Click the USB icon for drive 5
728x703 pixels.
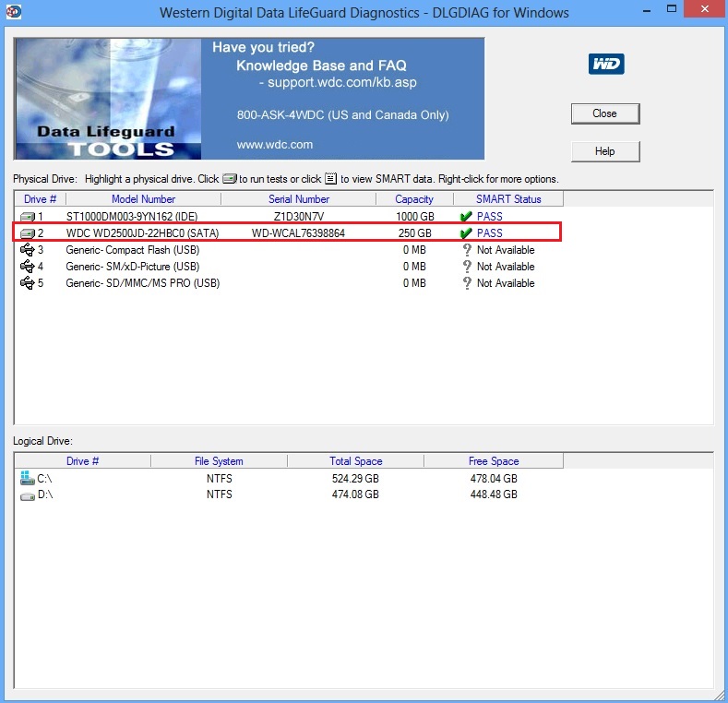28,283
